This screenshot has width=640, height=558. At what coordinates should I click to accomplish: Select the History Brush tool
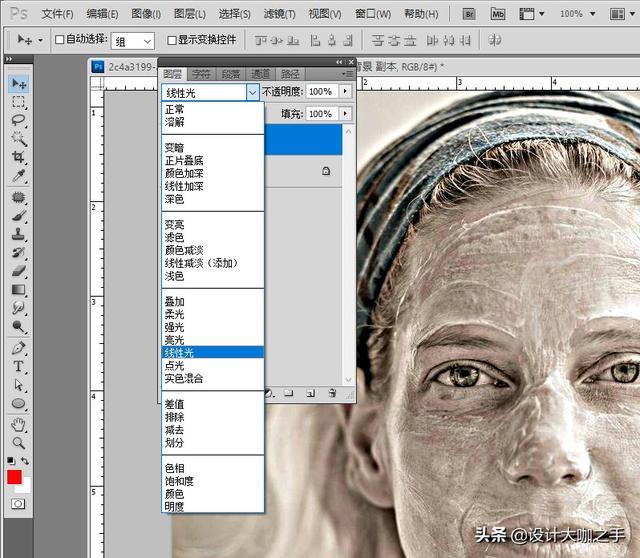coord(19,253)
